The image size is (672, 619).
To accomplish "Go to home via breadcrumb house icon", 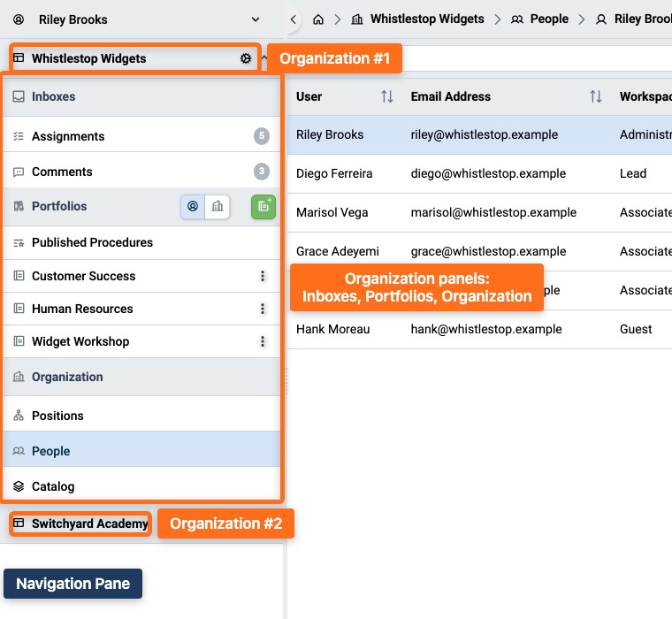I will coord(318,19).
